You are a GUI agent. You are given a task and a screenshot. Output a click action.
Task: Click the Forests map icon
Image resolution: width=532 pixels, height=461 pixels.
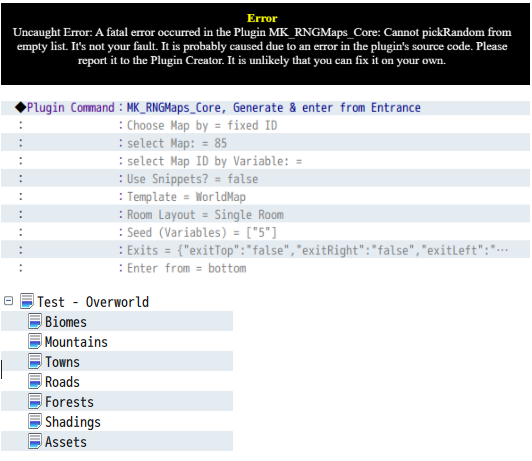point(35,401)
